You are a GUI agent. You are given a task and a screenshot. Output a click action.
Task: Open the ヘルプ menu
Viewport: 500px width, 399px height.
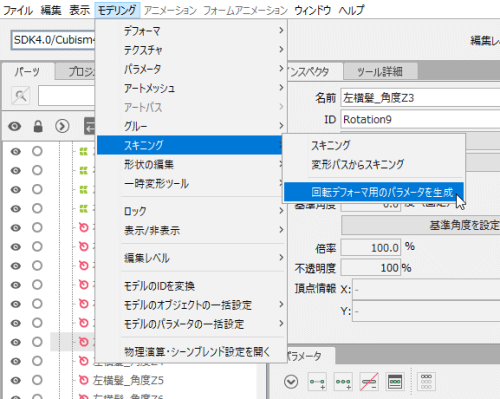[x=351, y=10]
